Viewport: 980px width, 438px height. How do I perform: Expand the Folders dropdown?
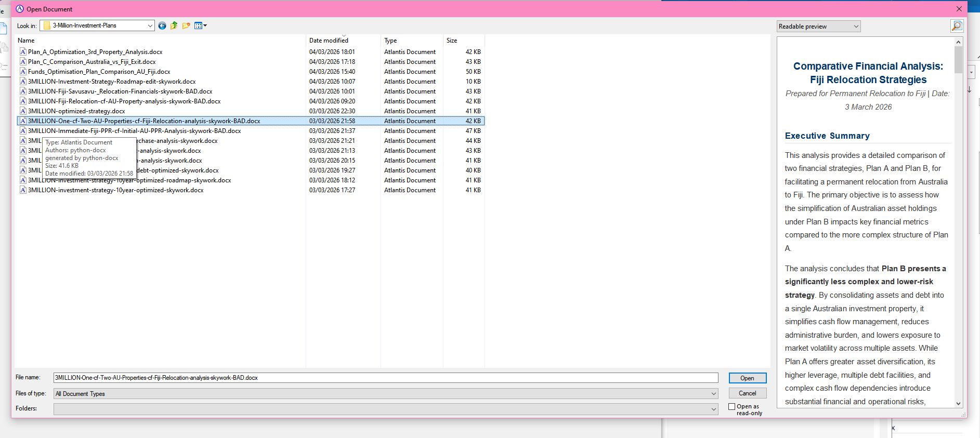(x=714, y=409)
